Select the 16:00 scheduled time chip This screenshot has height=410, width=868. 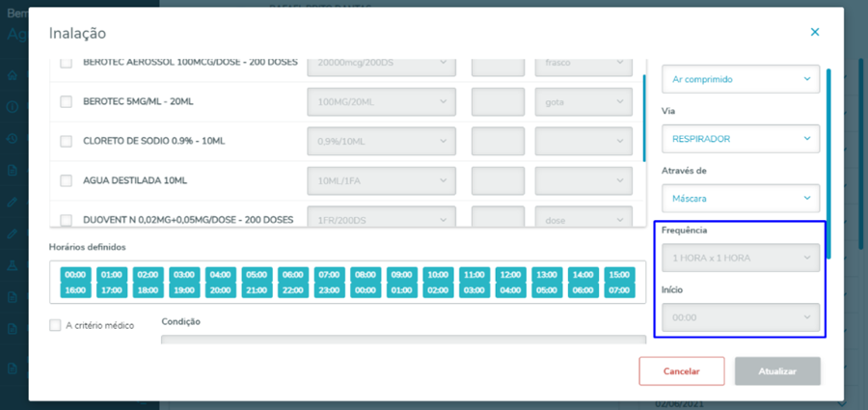[x=75, y=290]
